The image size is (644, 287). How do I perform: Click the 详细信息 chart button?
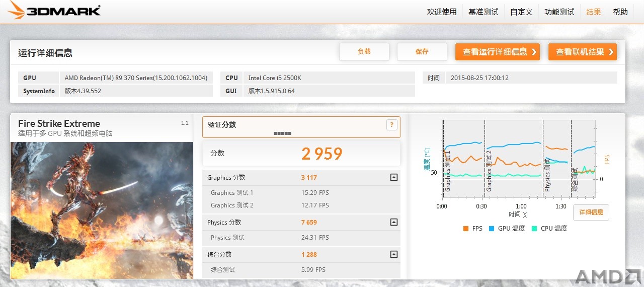(591, 212)
